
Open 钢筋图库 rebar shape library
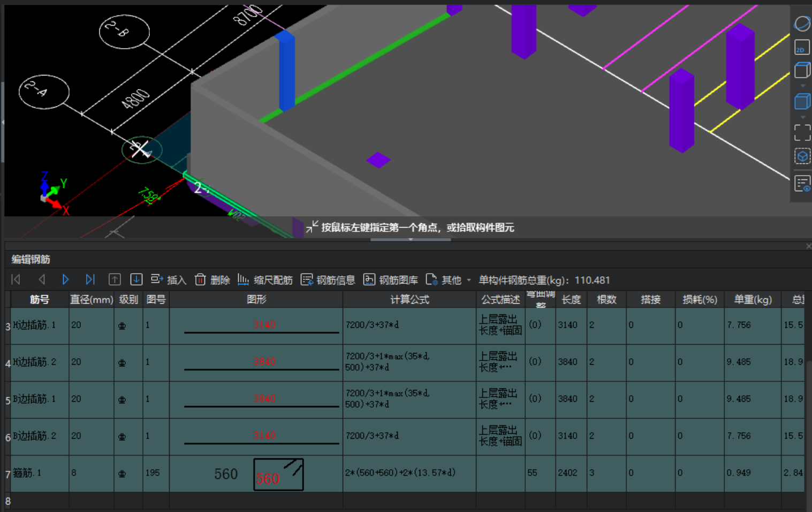(x=391, y=280)
